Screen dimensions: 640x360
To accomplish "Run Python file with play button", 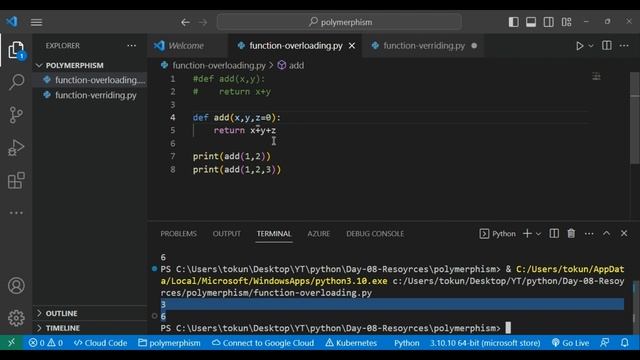I will pos(579,46).
